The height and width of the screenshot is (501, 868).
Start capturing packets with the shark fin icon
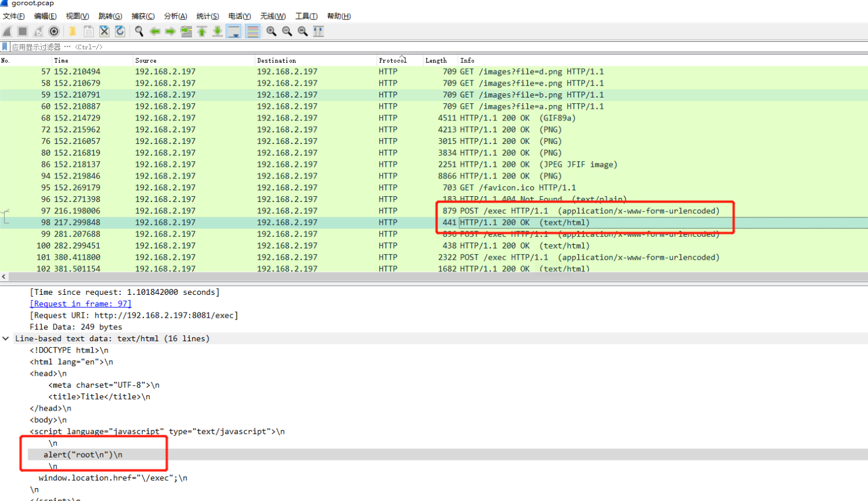pos(8,31)
